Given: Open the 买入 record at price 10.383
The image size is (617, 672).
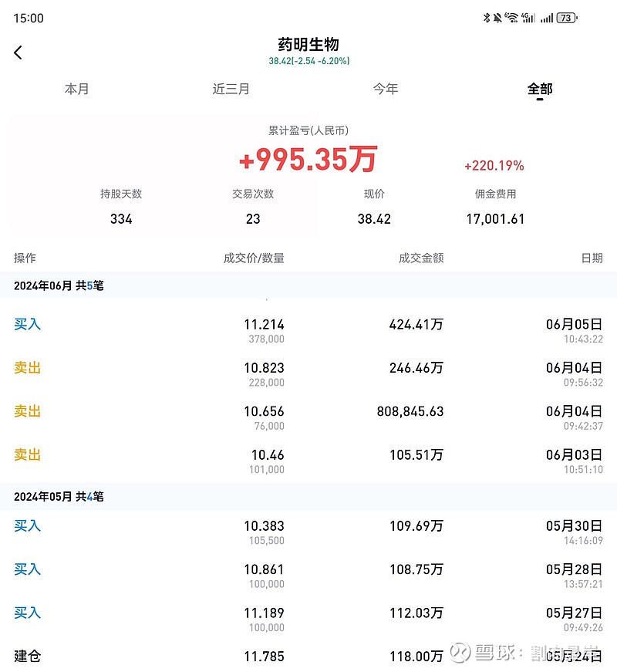Looking at the screenshot, I should (x=308, y=532).
